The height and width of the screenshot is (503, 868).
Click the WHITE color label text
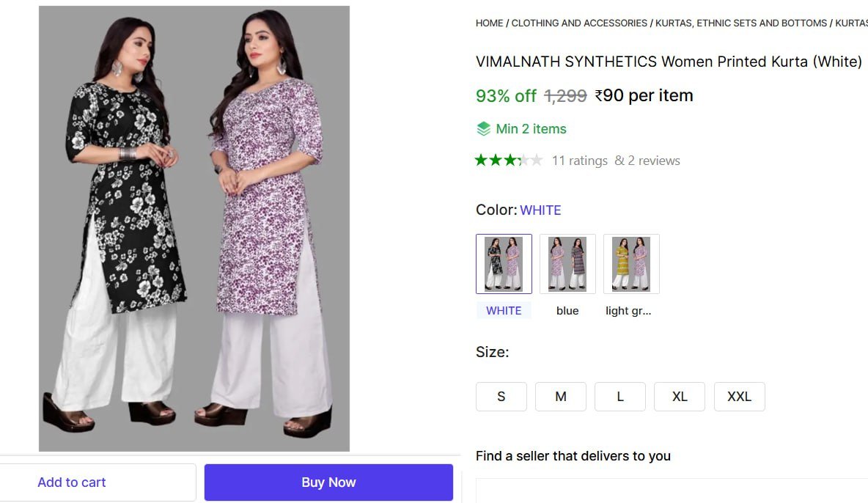pos(504,311)
